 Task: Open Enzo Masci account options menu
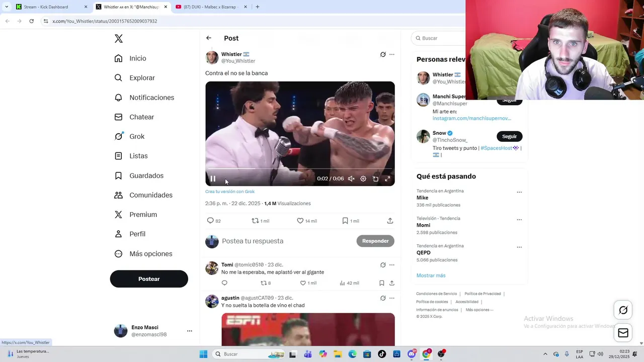point(190,331)
